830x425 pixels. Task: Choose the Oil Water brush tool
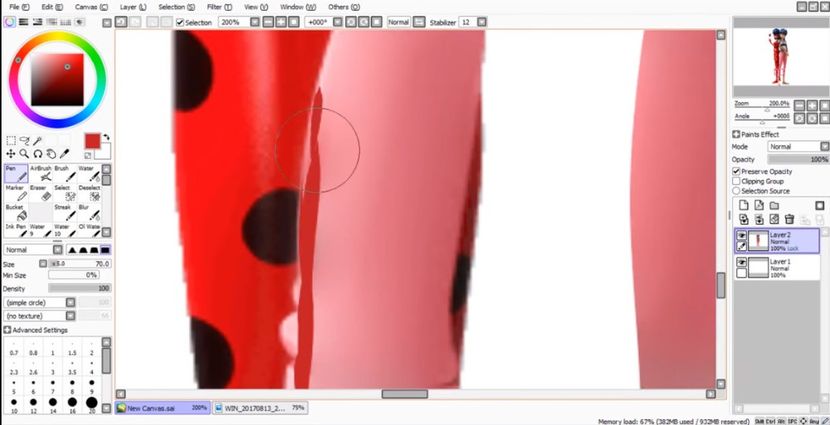(89, 230)
